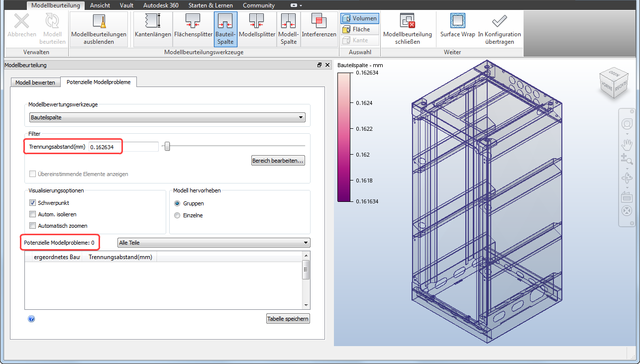This screenshot has width=640, height=364.
Task: Open the Starten & Lernen tab
Action: coord(211,5)
